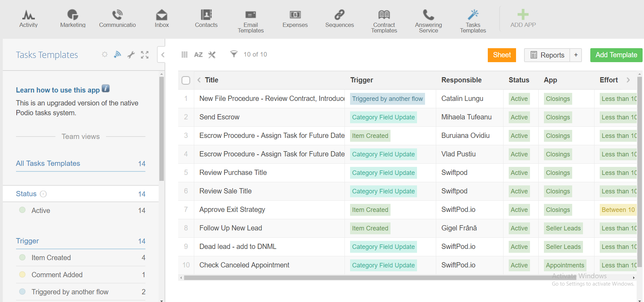Select the Item Created trigger filter dot
The width and height of the screenshot is (644, 302).
pos(22,257)
